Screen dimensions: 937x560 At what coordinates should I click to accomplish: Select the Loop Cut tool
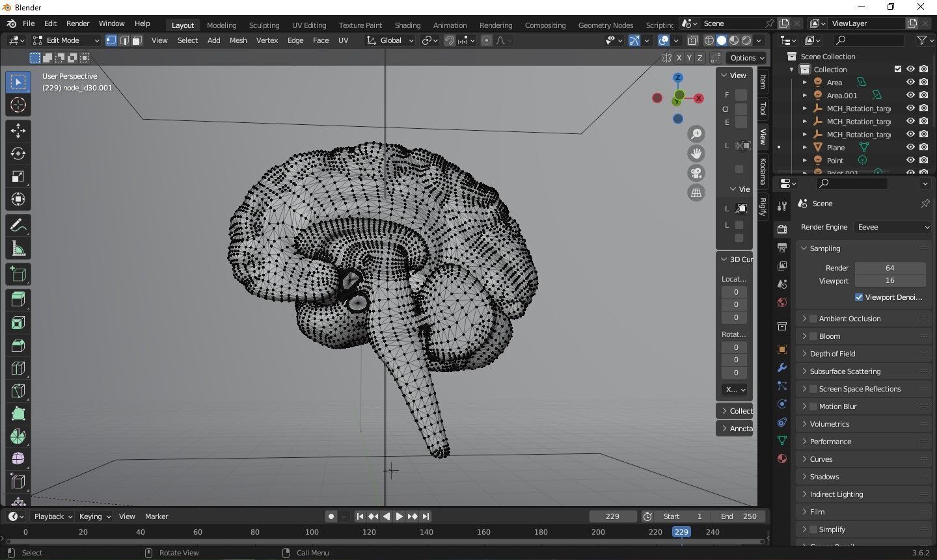(18, 369)
